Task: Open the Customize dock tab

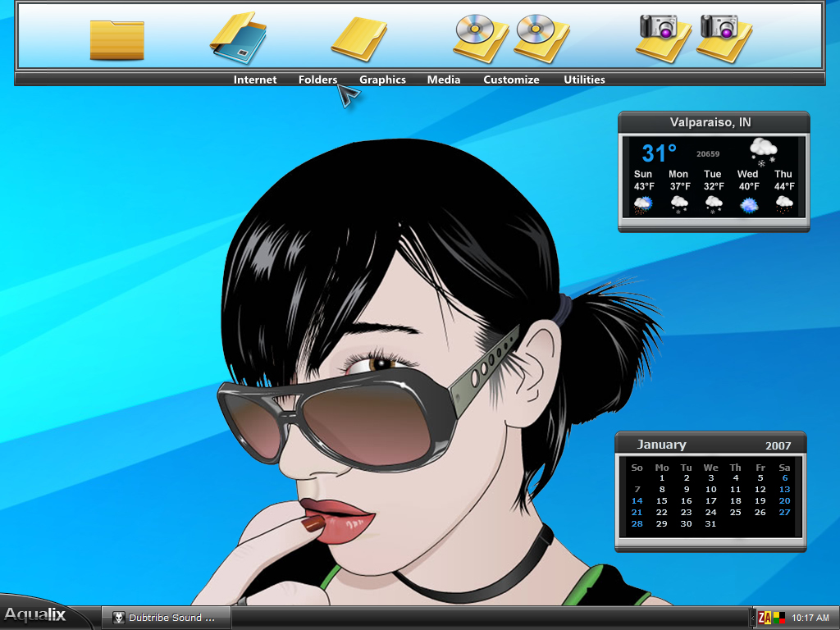Action: pos(511,80)
